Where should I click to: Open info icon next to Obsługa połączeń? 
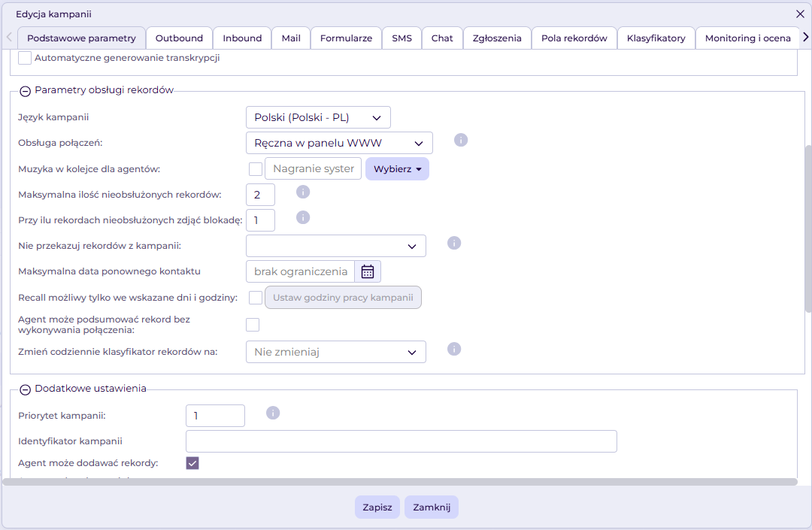click(461, 141)
